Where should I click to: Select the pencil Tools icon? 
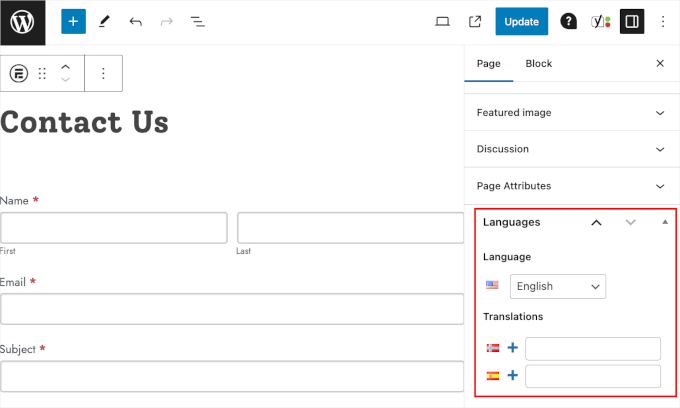105,21
